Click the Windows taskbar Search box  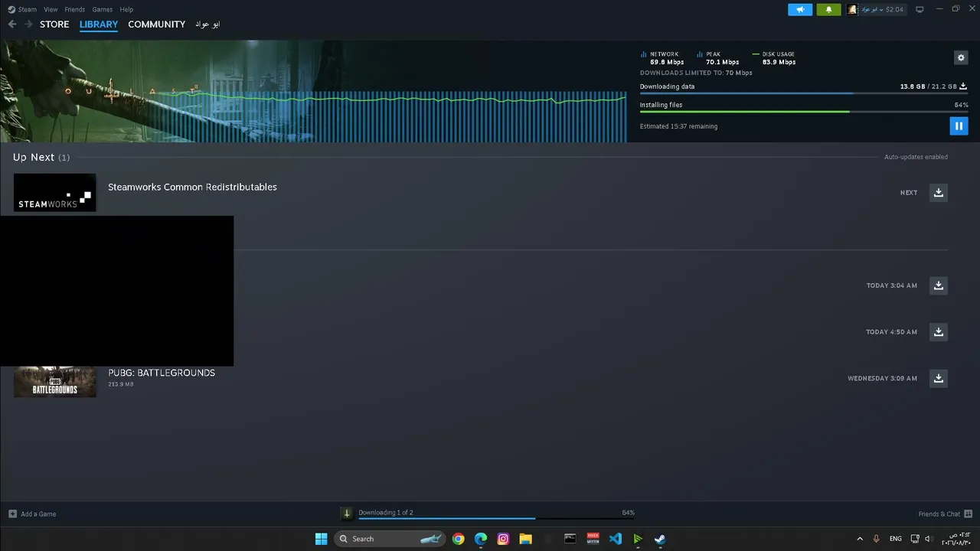390,539
